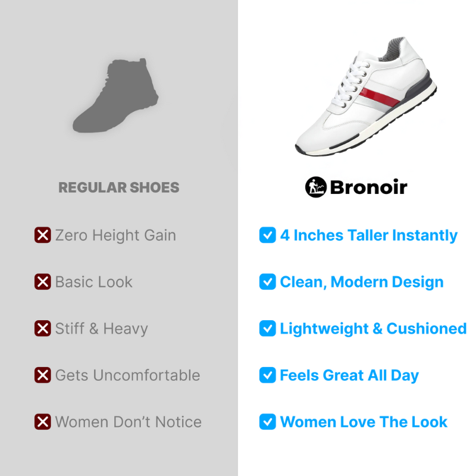Viewport: 476px width, 476px height.
Task: Click the red X beside Zero Height Gain
Action: tap(42, 235)
